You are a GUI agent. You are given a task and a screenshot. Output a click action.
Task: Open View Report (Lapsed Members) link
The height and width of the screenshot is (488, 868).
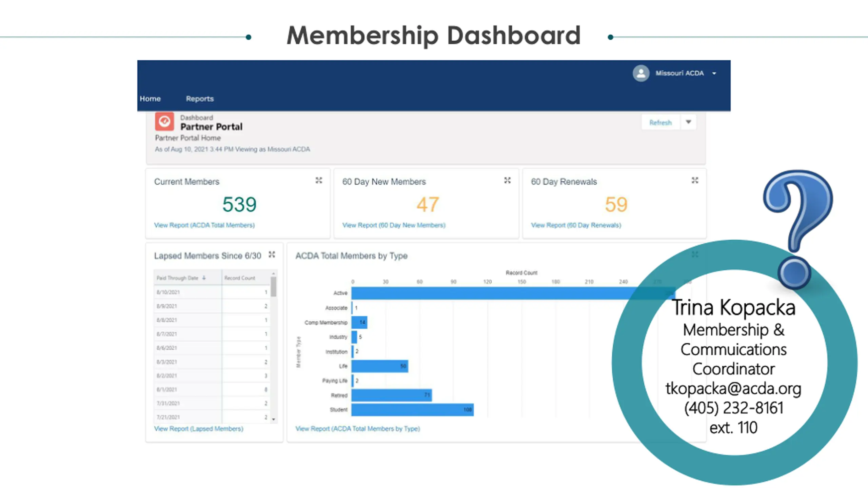point(198,429)
